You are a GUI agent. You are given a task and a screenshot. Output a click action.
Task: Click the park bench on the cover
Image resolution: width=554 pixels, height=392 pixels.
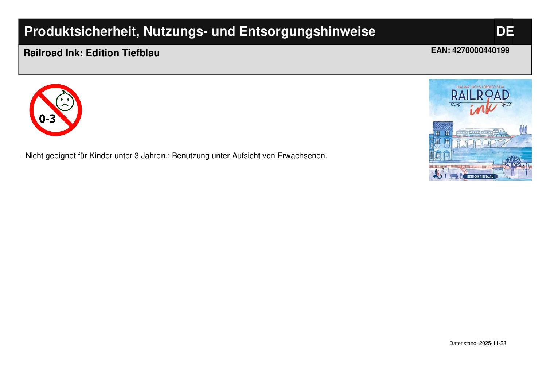pos(453,176)
